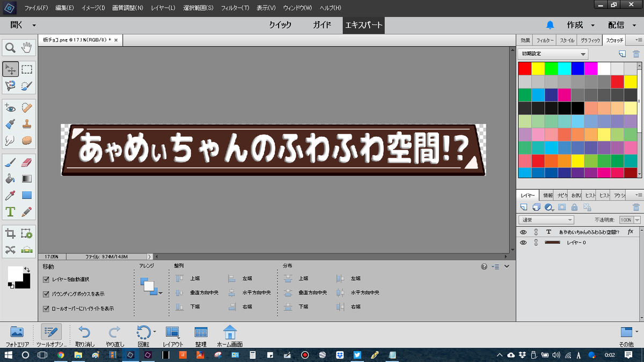Select the Sponge tool

click(27, 140)
